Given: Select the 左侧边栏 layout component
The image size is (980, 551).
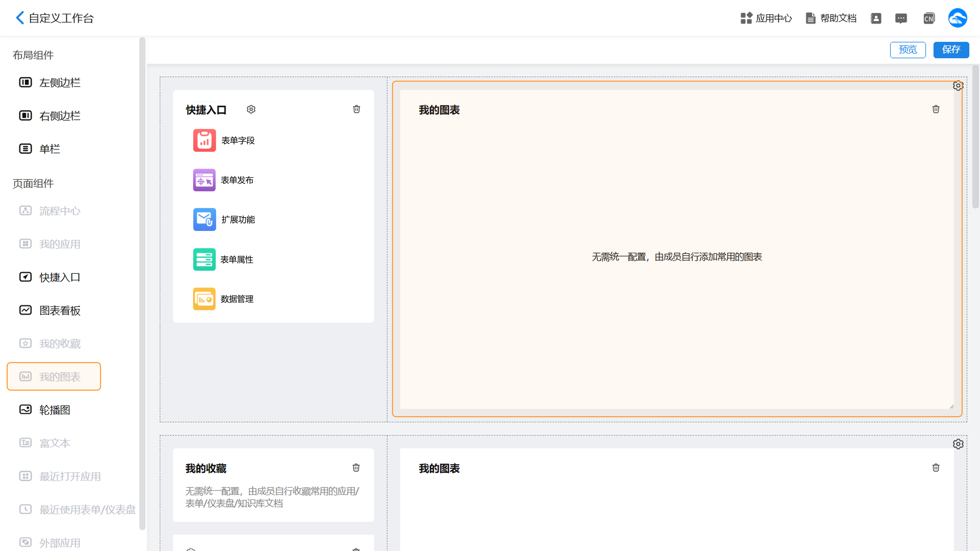Looking at the screenshot, I should click(50, 82).
